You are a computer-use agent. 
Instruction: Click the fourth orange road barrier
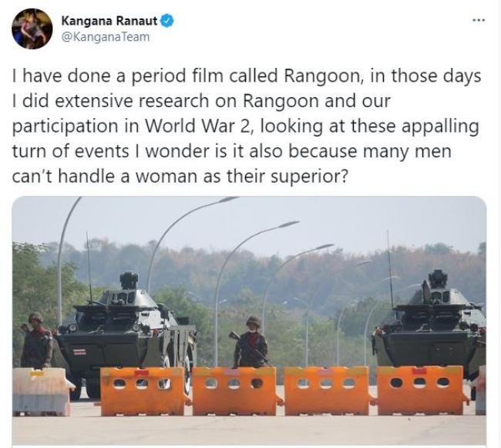[421, 390]
